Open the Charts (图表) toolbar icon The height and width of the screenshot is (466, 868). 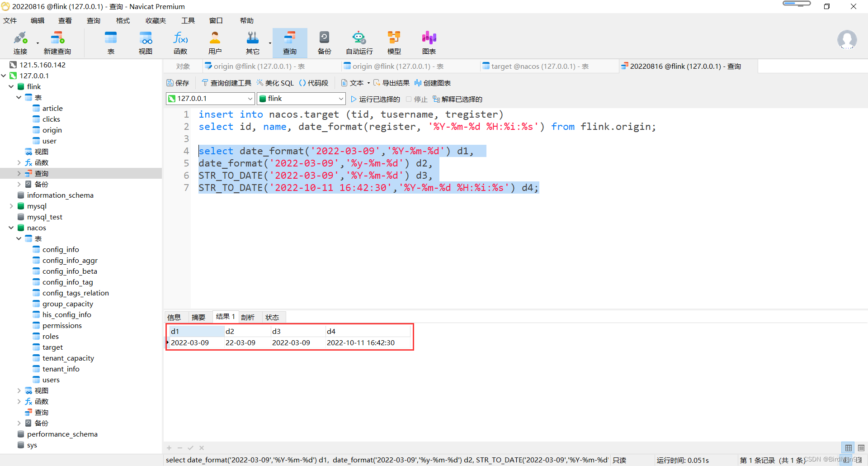[x=429, y=43]
